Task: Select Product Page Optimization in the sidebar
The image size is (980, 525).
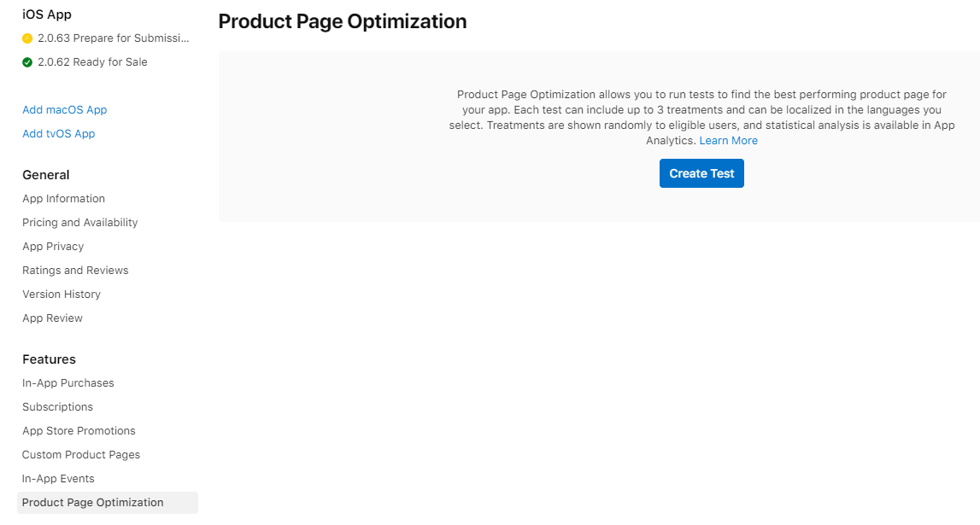Action: click(x=92, y=502)
